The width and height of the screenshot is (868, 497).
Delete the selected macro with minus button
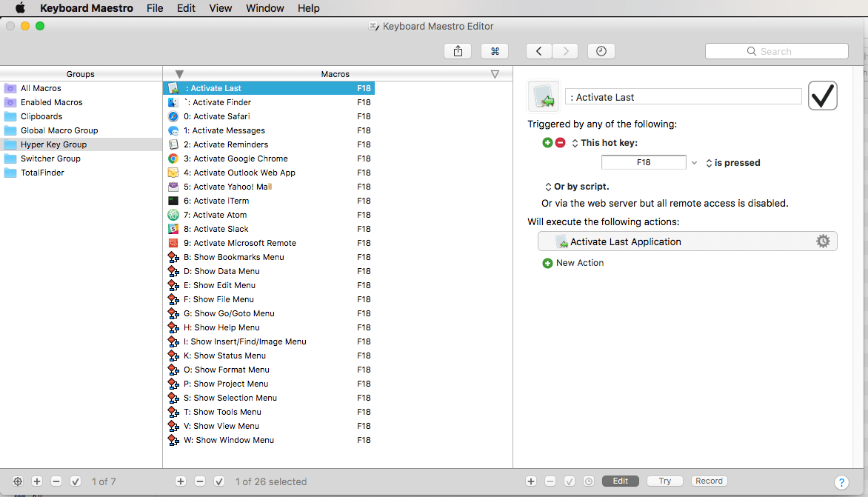(x=200, y=481)
